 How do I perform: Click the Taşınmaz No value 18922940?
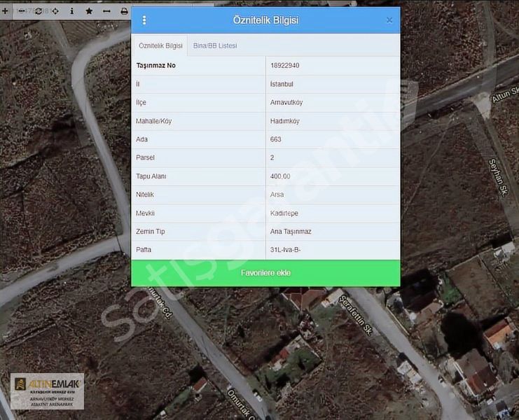(285, 66)
